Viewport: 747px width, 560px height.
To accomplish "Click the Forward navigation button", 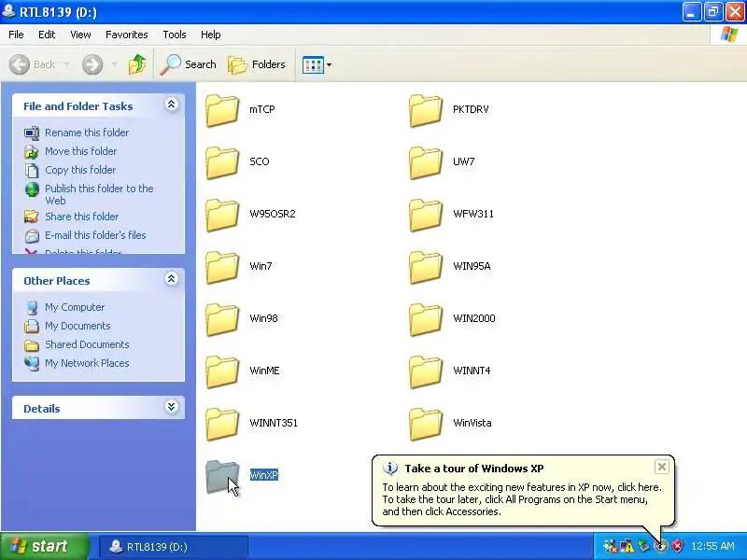I will [92, 64].
